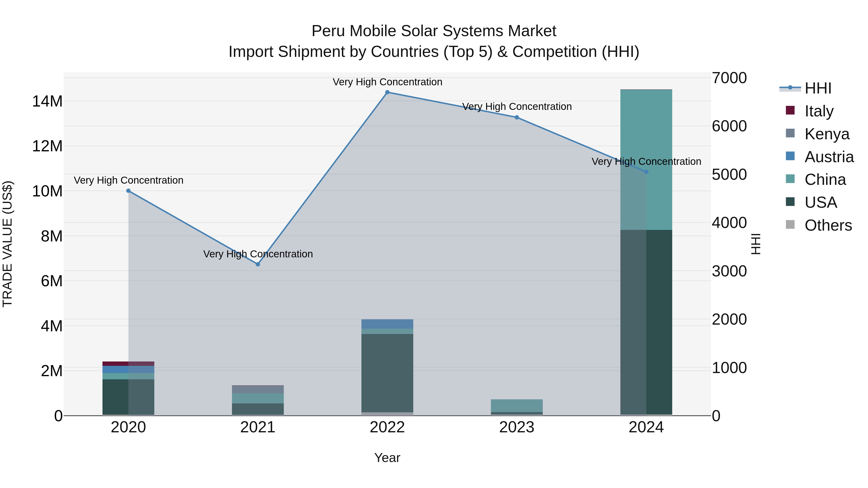Click the 5000 HHI axis tick label
This screenshot has height=488, width=868.
(x=730, y=174)
